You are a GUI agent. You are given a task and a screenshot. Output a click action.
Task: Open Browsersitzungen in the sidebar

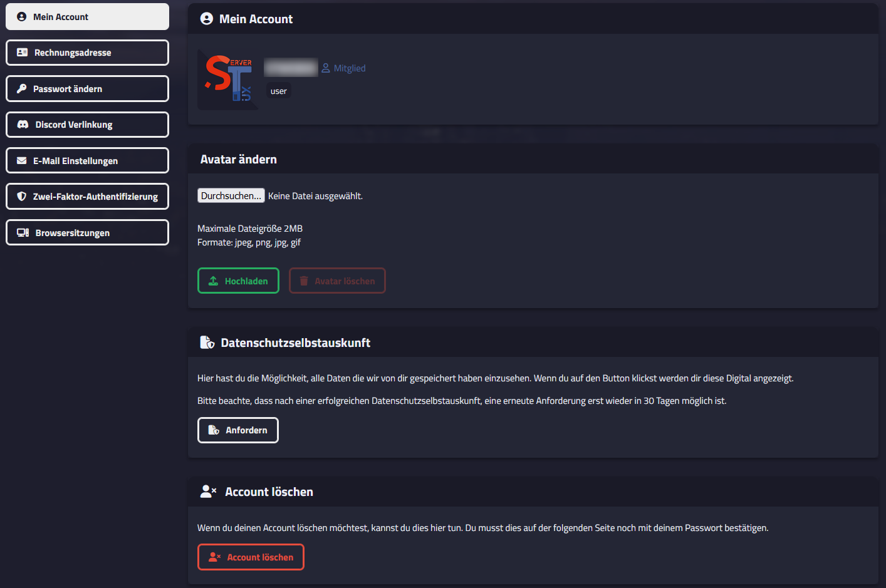[87, 233]
